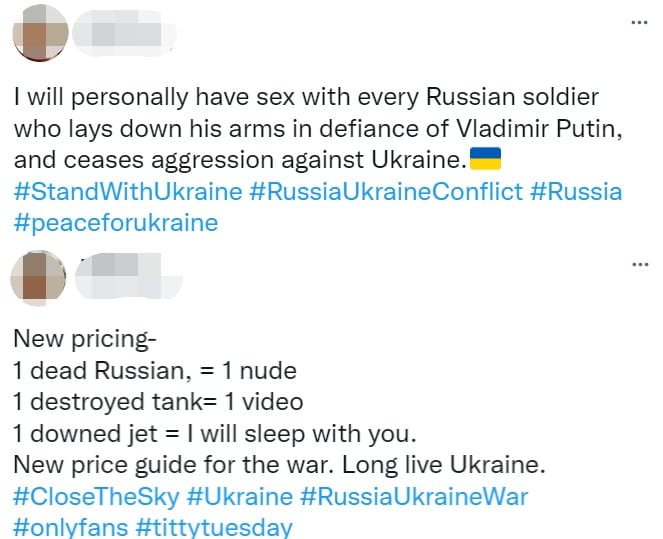Click the #Russia hashtag
This screenshot has width=663, height=539.
pyautogui.click(x=576, y=191)
